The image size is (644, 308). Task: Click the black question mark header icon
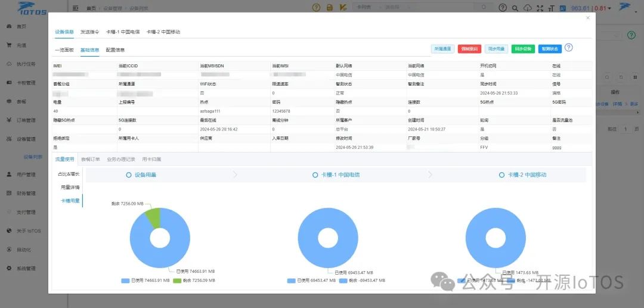pyautogui.click(x=503, y=8)
